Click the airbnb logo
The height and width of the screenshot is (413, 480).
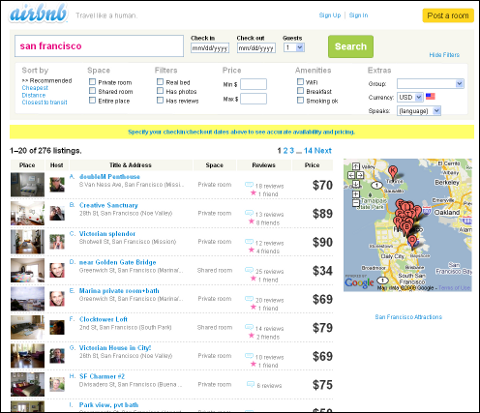[38, 14]
